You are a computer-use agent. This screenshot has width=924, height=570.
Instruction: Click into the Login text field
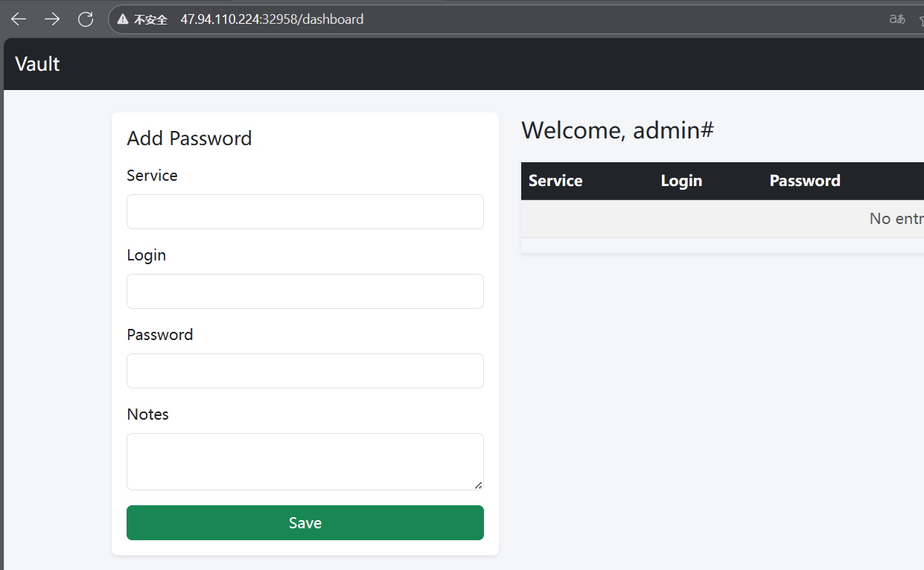(305, 291)
